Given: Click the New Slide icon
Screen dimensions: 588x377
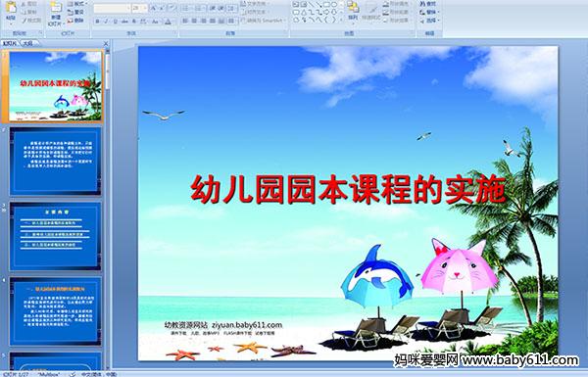Looking at the screenshot, I should pos(56,7).
